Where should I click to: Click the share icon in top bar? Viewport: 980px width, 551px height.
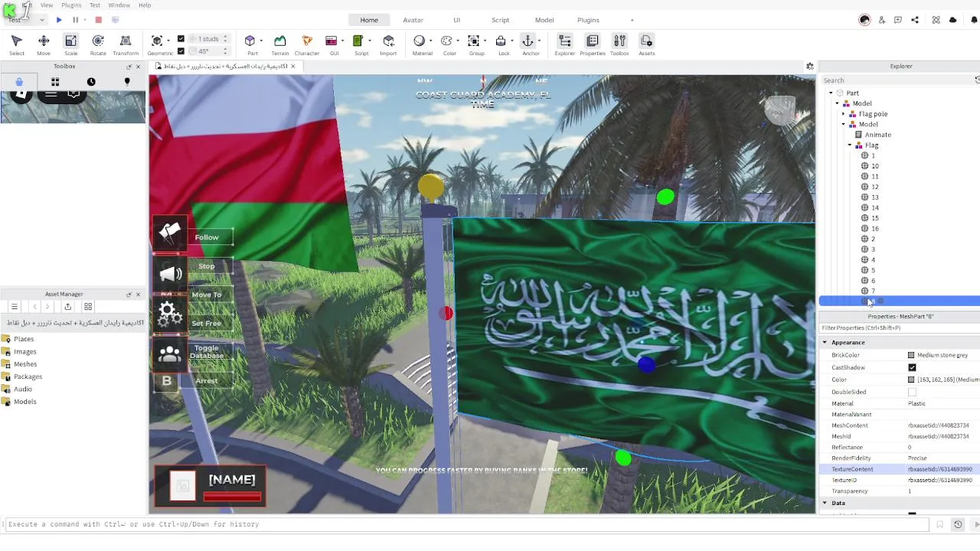(x=915, y=20)
